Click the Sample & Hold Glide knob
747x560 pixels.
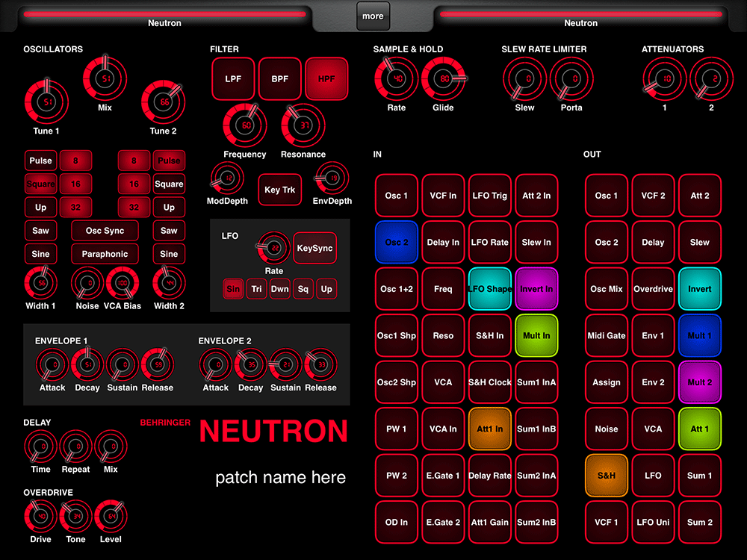pyautogui.click(x=444, y=78)
